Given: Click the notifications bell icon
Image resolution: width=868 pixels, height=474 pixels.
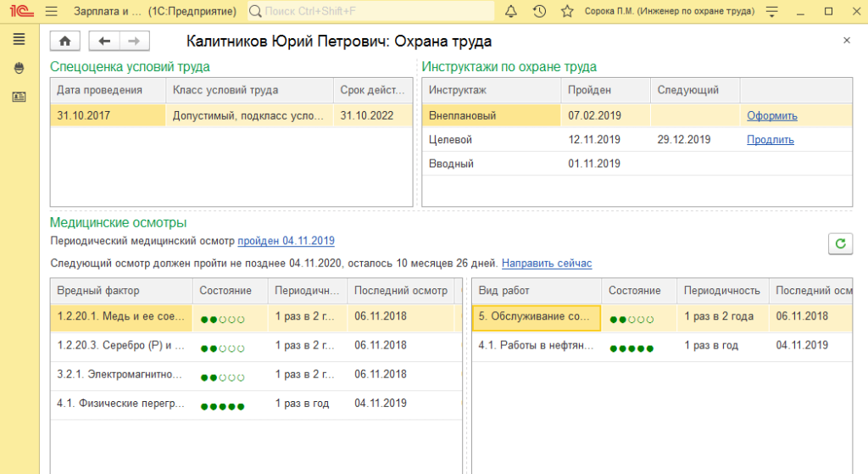Looking at the screenshot, I should (510, 11).
